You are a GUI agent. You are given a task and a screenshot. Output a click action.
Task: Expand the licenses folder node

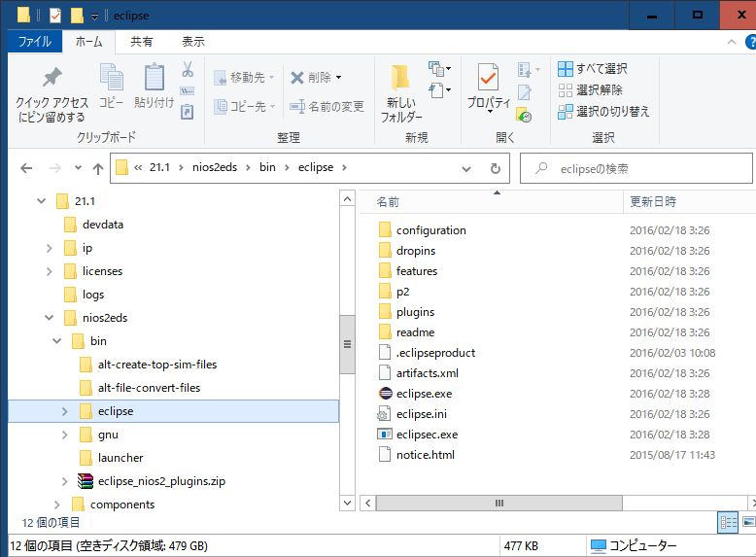coord(50,271)
